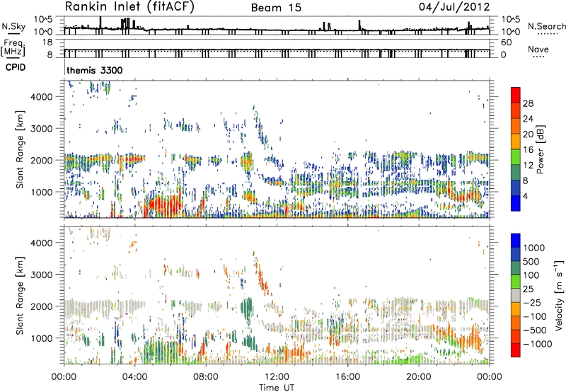Click "Slant Range [km]" label of the power panel

(20, 149)
